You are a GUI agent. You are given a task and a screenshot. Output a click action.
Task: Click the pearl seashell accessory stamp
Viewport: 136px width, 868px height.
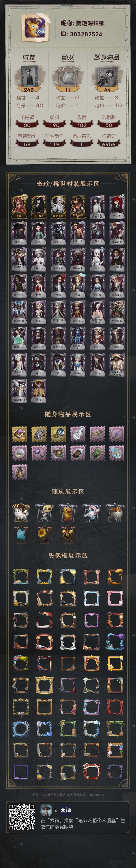(117, 453)
